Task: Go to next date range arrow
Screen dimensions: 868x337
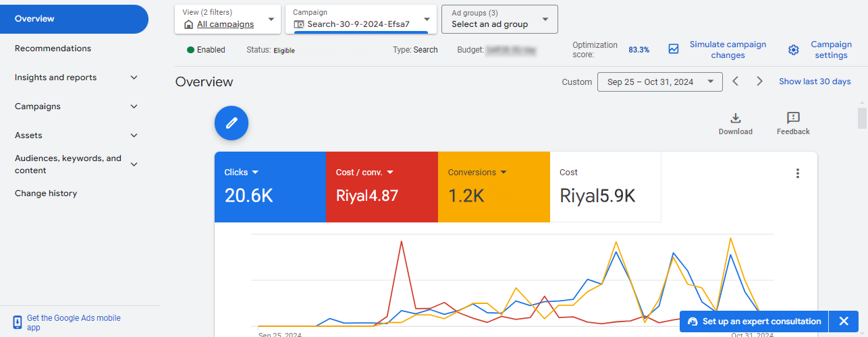Action: click(759, 82)
